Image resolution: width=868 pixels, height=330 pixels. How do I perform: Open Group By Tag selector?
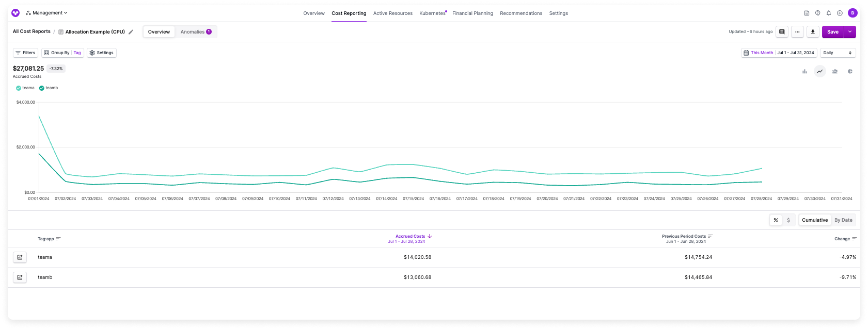click(62, 53)
